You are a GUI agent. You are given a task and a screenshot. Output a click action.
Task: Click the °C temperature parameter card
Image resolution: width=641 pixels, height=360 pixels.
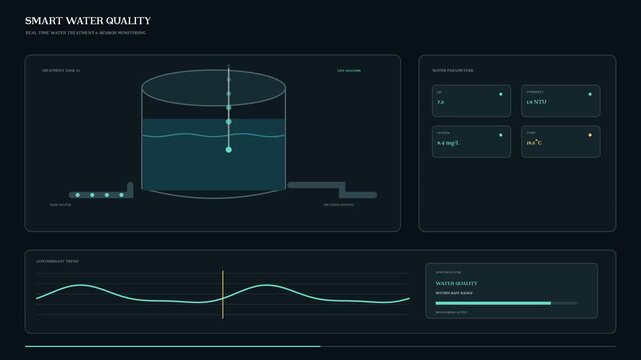coord(560,141)
